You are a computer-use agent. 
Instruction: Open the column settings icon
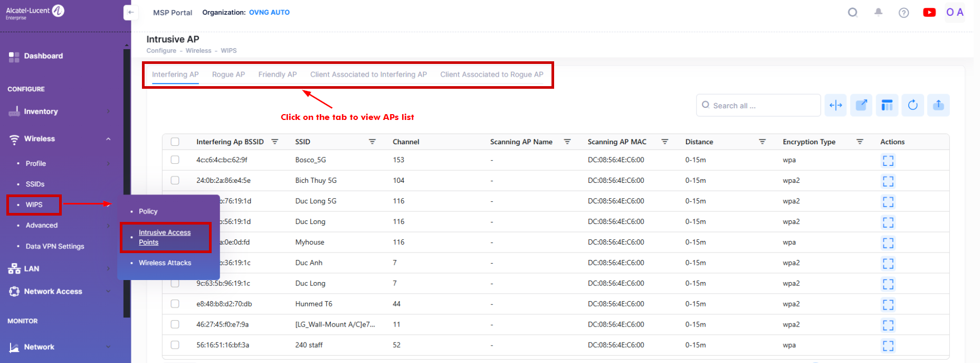(x=887, y=105)
